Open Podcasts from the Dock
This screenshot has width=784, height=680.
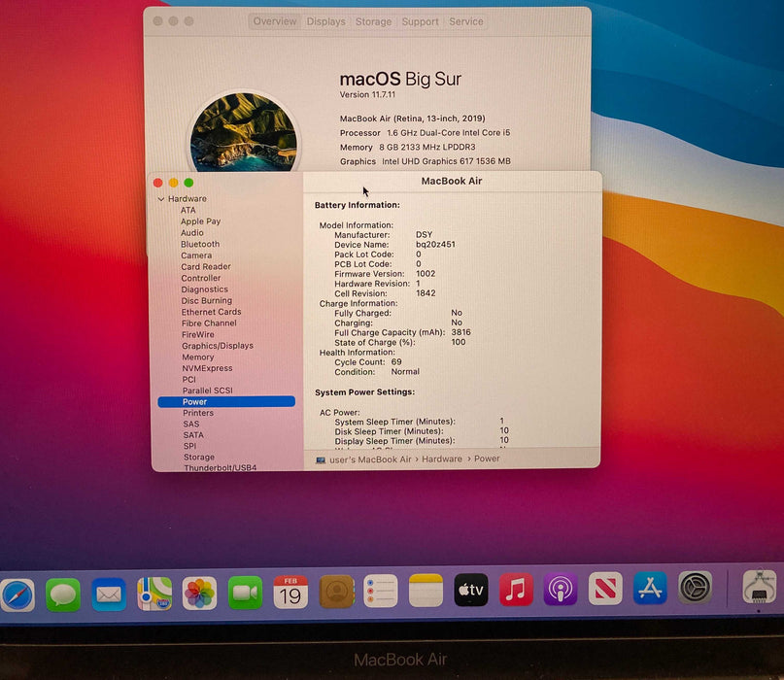pyautogui.click(x=561, y=589)
